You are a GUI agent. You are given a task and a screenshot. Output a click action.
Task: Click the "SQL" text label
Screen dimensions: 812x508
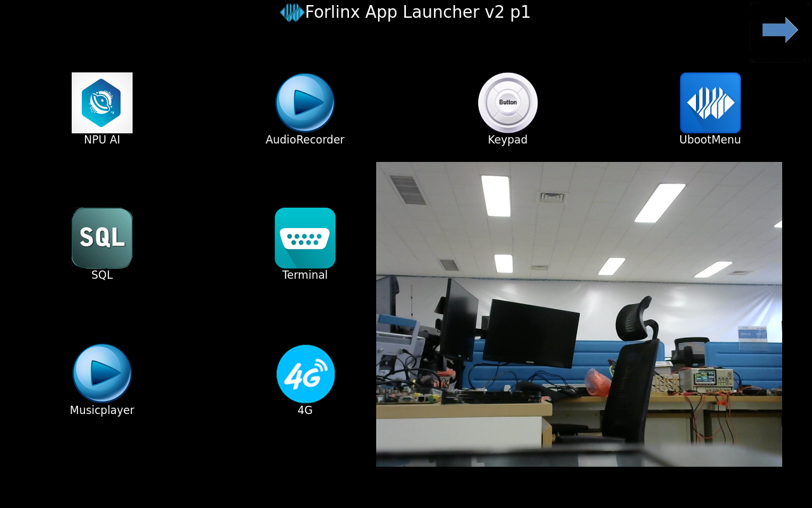[x=102, y=275]
